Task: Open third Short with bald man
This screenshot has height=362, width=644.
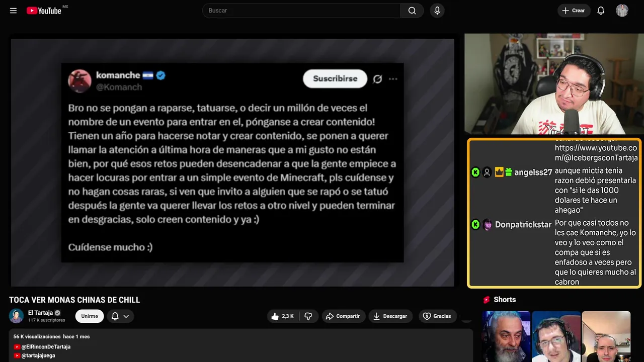Action: 606,336
